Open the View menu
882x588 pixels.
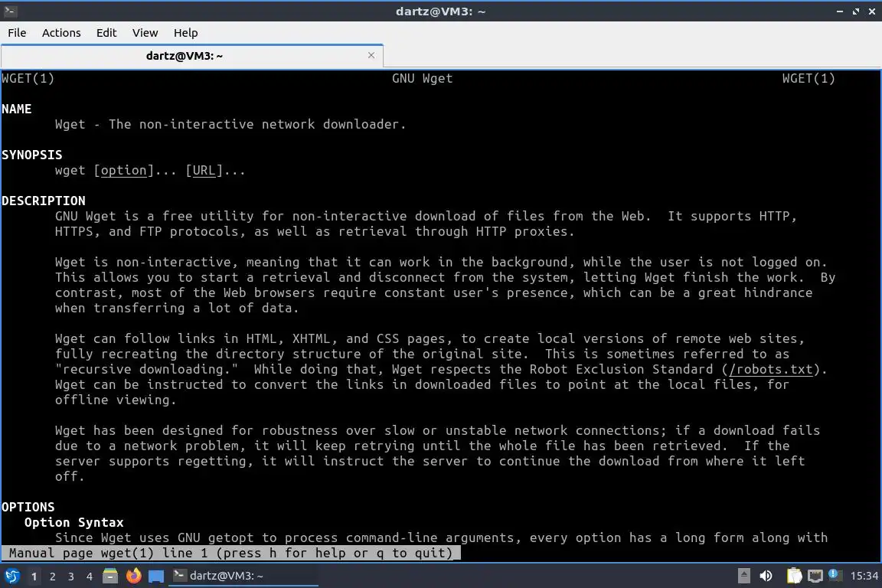click(145, 33)
